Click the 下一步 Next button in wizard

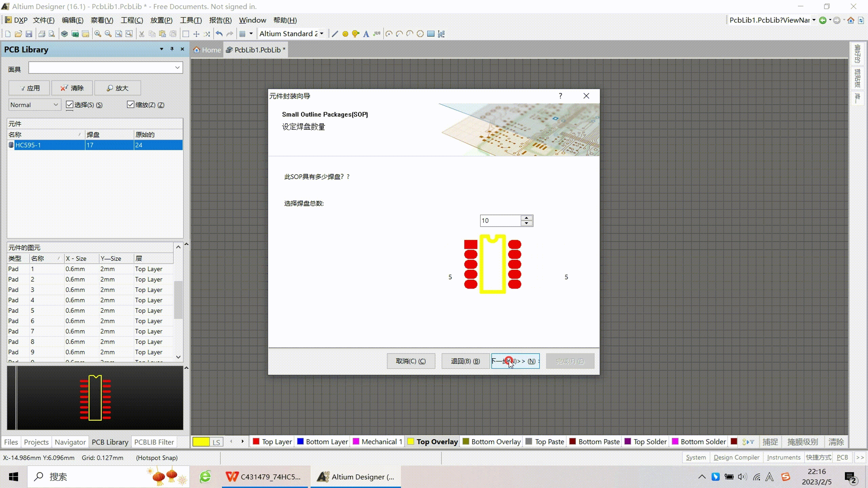(515, 361)
